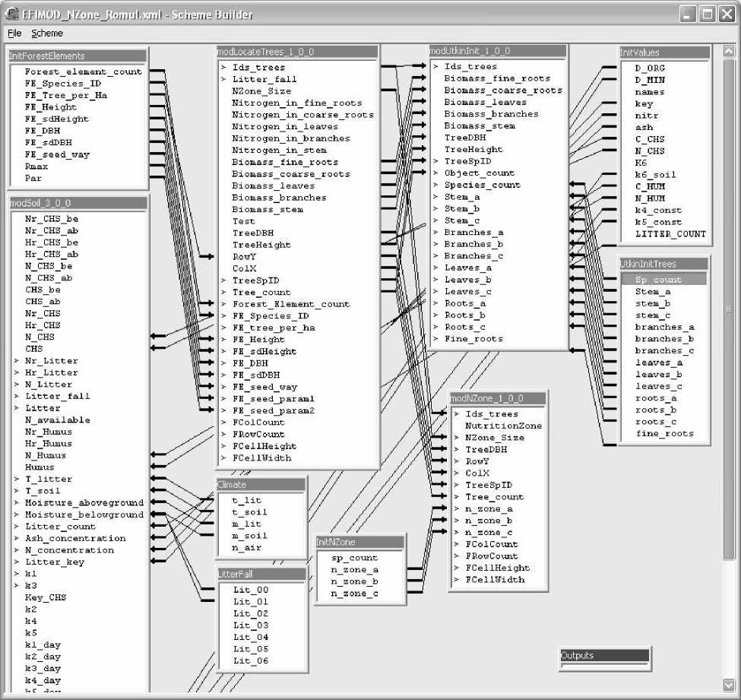Select the Outputs block header
The width and height of the screenshot is (741, 700).
[x=604, y=655]
